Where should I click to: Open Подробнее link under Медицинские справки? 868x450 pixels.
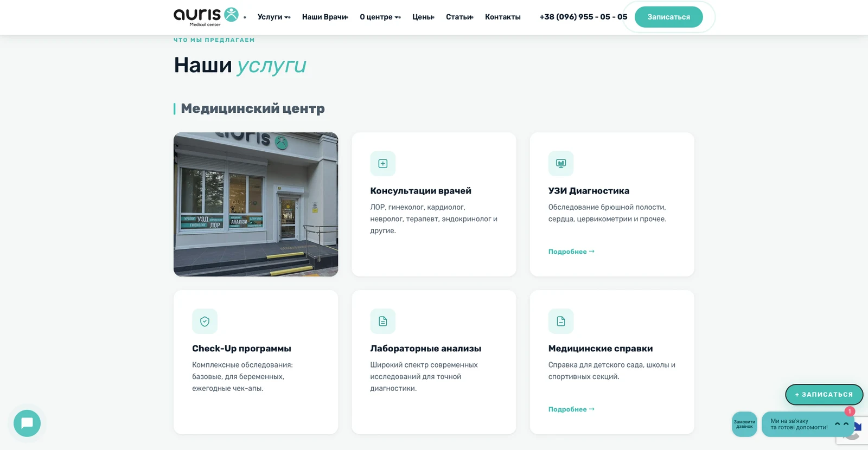571,409
